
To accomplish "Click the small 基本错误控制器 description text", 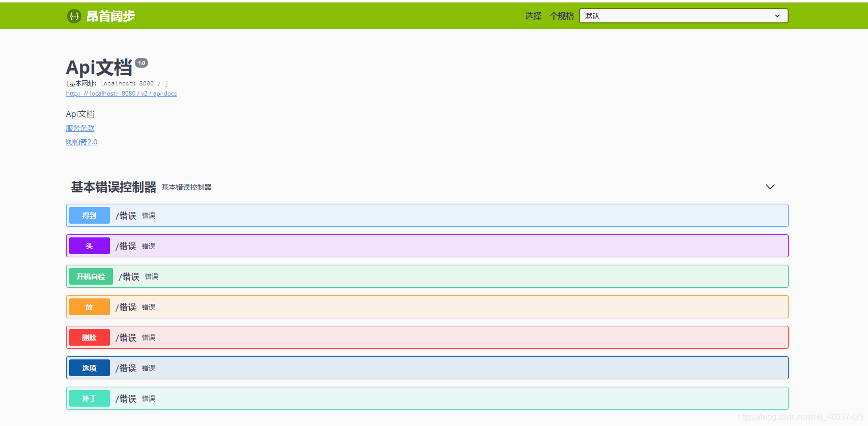I will click(186, 187).
